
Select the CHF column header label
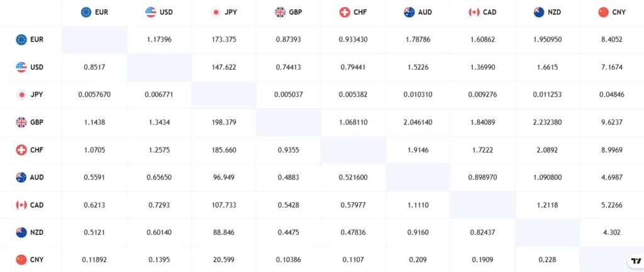click(x=361, y=12)
